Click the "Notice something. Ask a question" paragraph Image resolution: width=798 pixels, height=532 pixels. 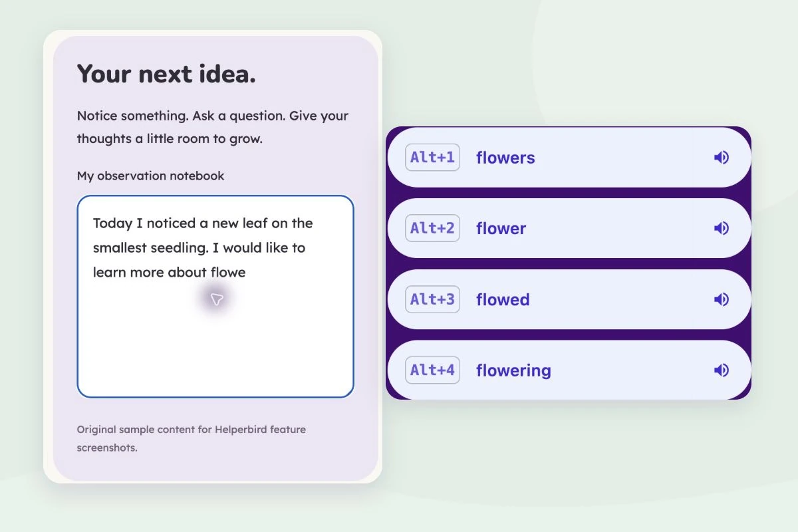(x=213, y=127)
